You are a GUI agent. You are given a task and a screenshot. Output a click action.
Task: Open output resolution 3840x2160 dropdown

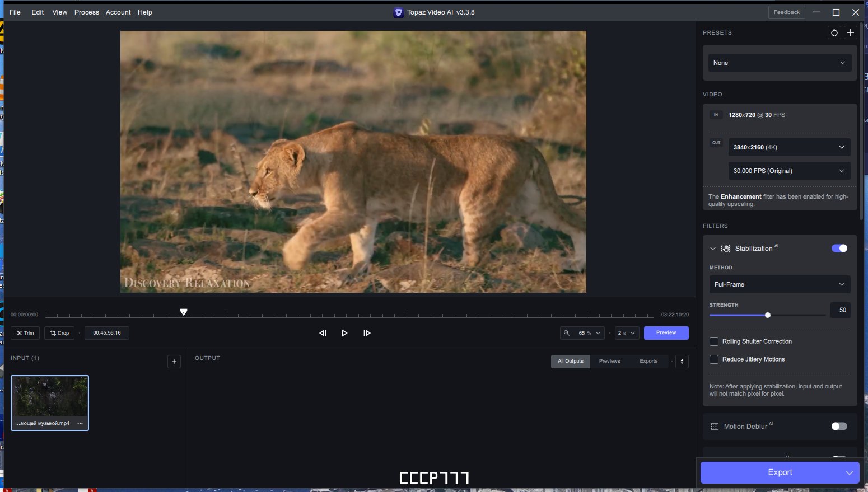pos(789,147)
